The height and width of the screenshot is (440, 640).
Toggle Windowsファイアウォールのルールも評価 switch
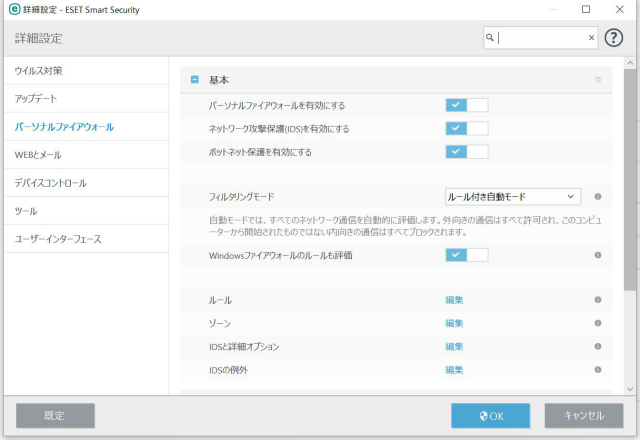coord(467,255)
